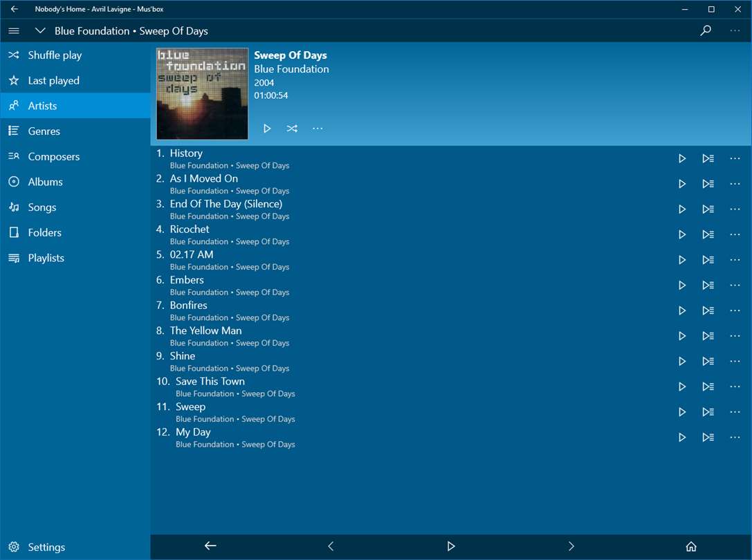Queue As I Moved On next

coord(708,184)
